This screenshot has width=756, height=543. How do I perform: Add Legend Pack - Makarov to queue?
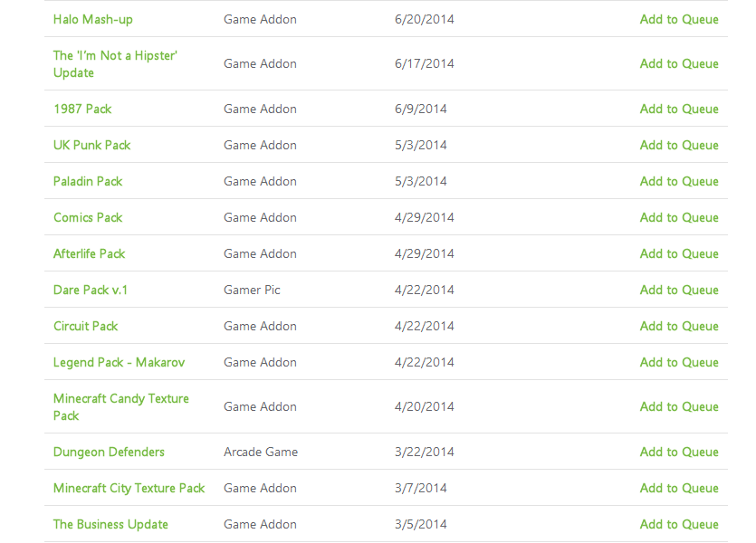[678, 362]
